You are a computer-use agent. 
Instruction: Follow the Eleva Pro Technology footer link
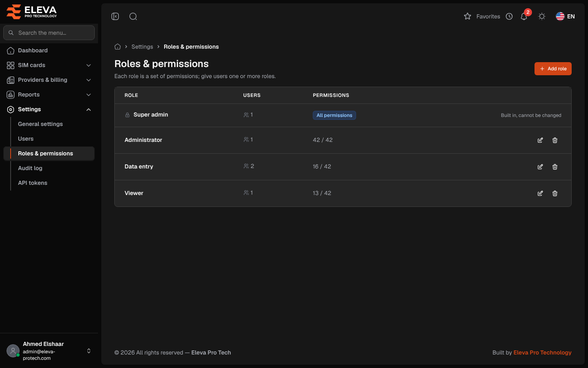point(542,352)
